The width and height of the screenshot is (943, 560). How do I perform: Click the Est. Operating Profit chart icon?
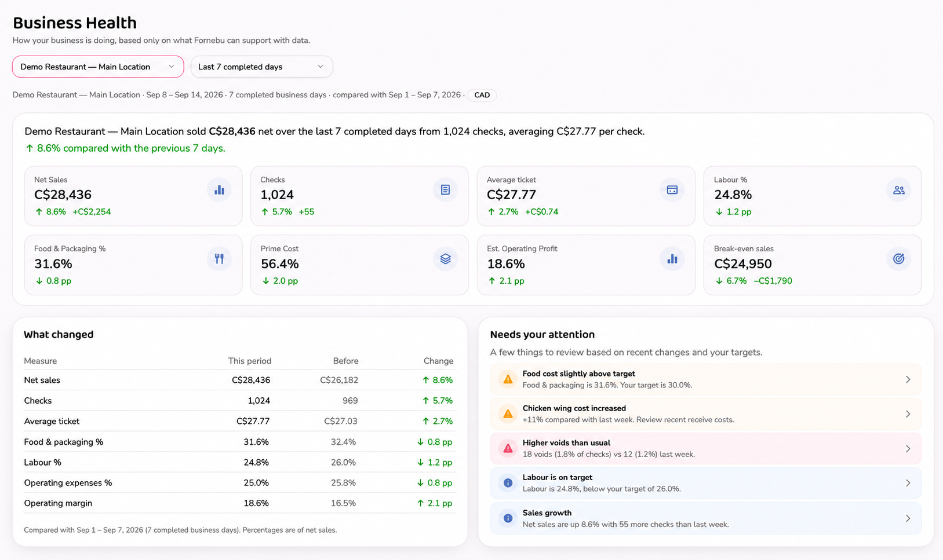pyautogui.click(x=672, y=259)
